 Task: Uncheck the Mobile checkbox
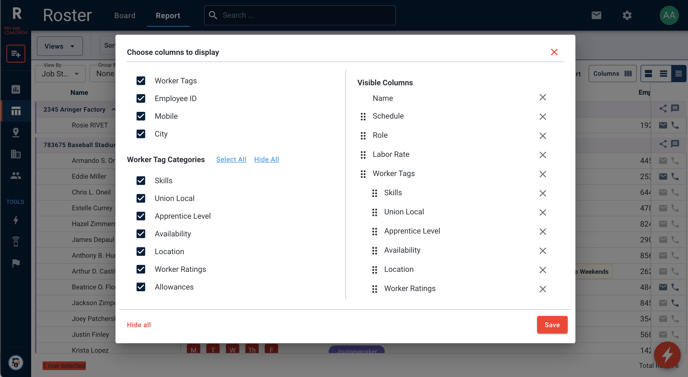tap(140, 116)
